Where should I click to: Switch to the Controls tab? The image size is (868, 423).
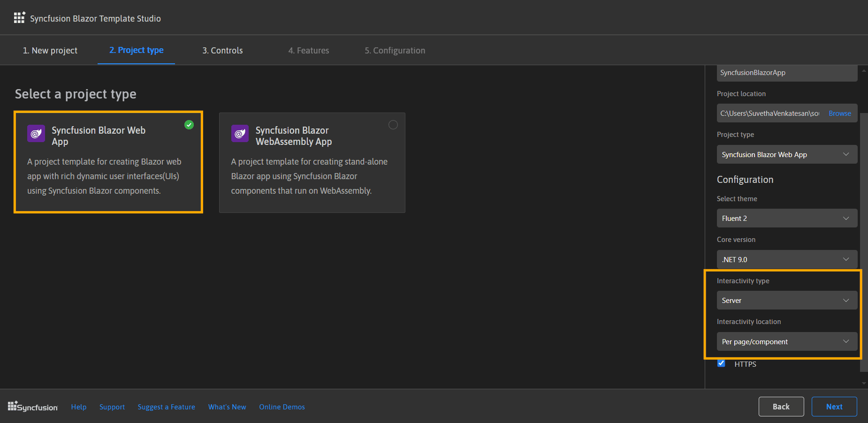pyautogui.click(x=222, y=50)
